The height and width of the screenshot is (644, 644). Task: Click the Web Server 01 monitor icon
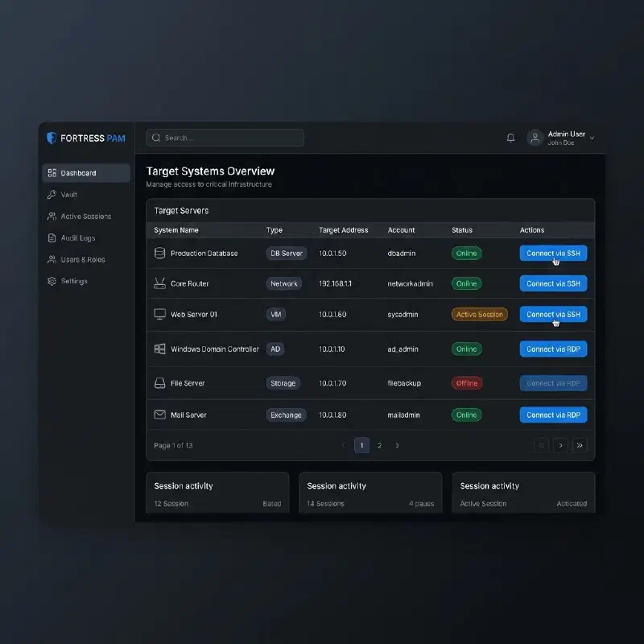159,314
